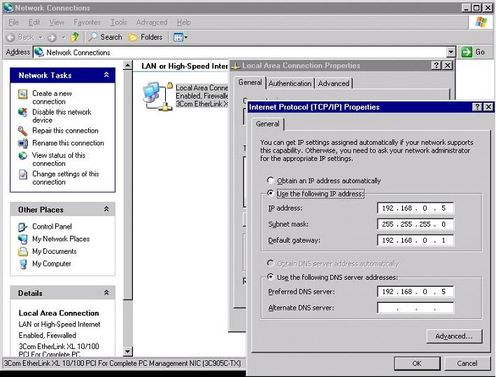The width and height of the screenshot is (496, 377).
Task: Open the Control Panel icon in Other Places
Action: point(23,227)
